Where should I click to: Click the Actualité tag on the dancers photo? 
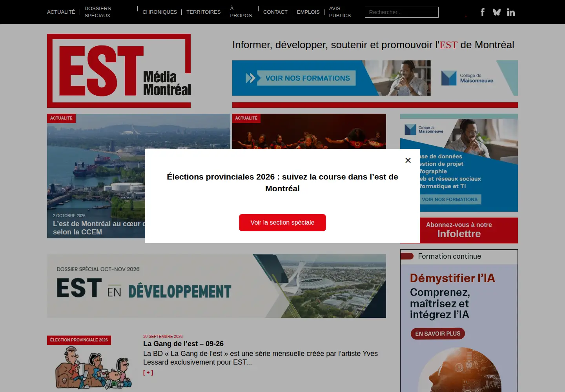pos(246,118)
